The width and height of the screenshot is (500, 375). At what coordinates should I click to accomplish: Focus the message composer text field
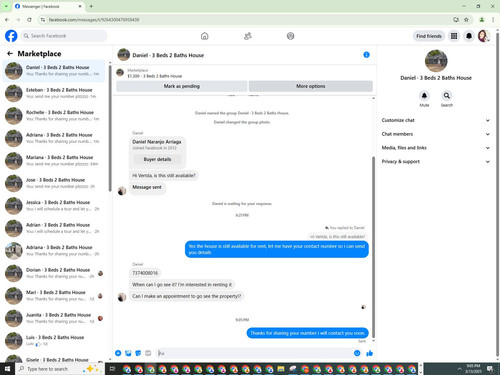coord(255,353)
